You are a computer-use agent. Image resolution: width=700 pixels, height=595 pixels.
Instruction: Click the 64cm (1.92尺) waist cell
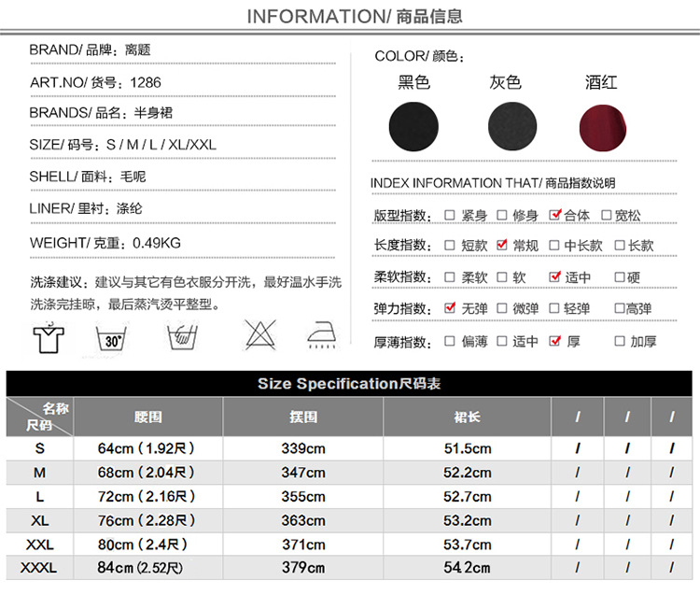click(147, 448)
